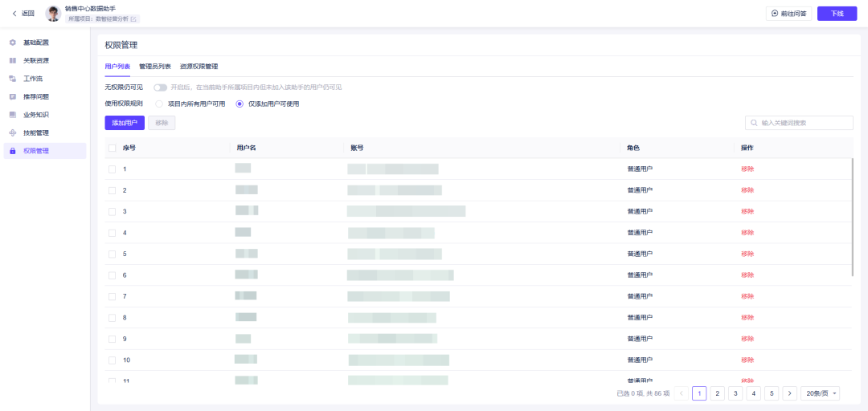Click the 输入关键词搜索 search field
This screenshot has height=411, width=868.
(799, 123)
